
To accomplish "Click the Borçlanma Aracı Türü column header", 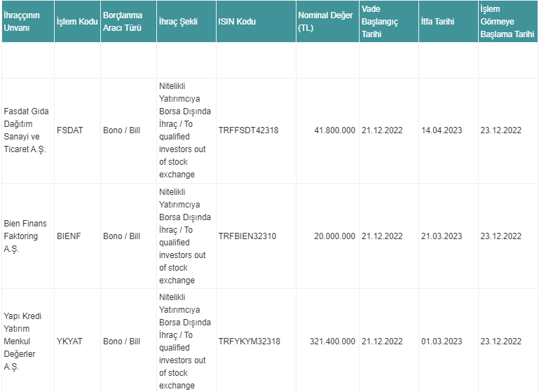I will (128, 22).
